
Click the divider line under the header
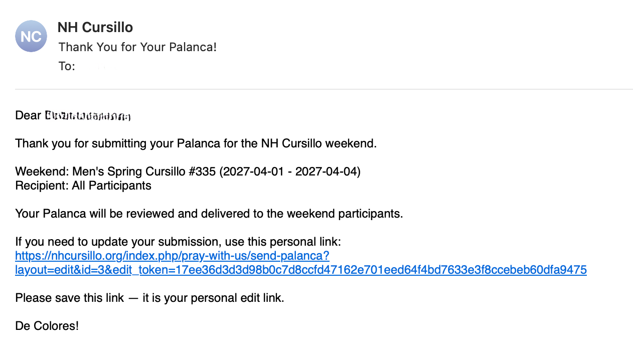pyautogui.click(x=324, y=89)
